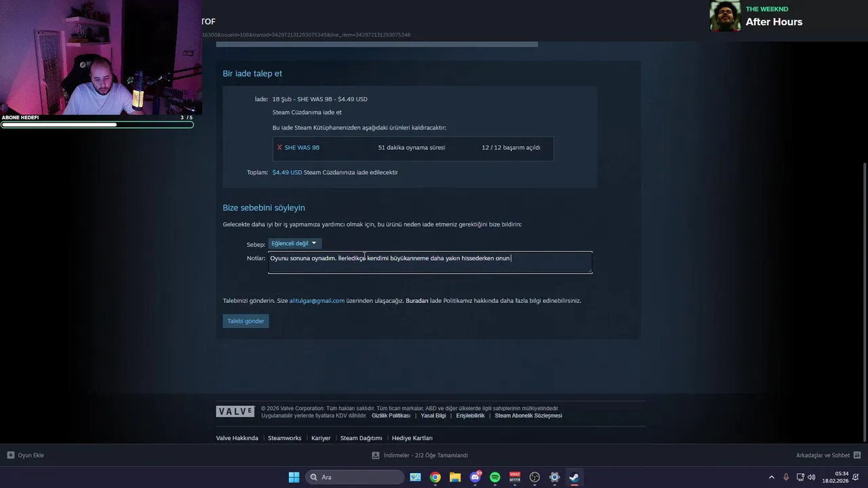Open the volume speaker tray icon

click(812, 477)
